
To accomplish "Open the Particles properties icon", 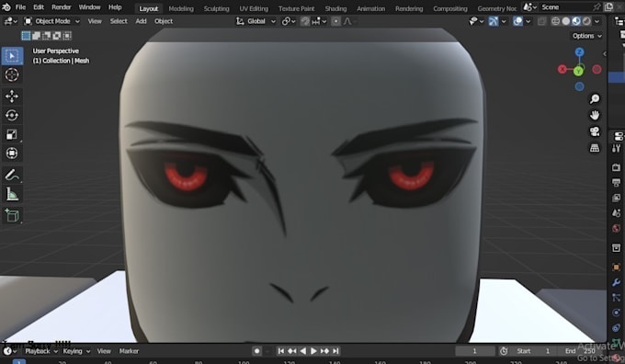I will click(616, 297).
